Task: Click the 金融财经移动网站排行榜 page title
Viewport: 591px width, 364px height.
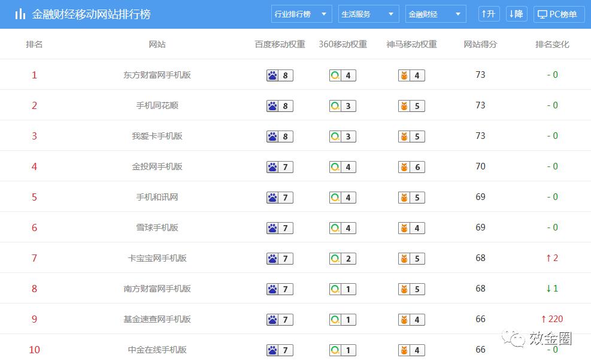Action: 91,14
